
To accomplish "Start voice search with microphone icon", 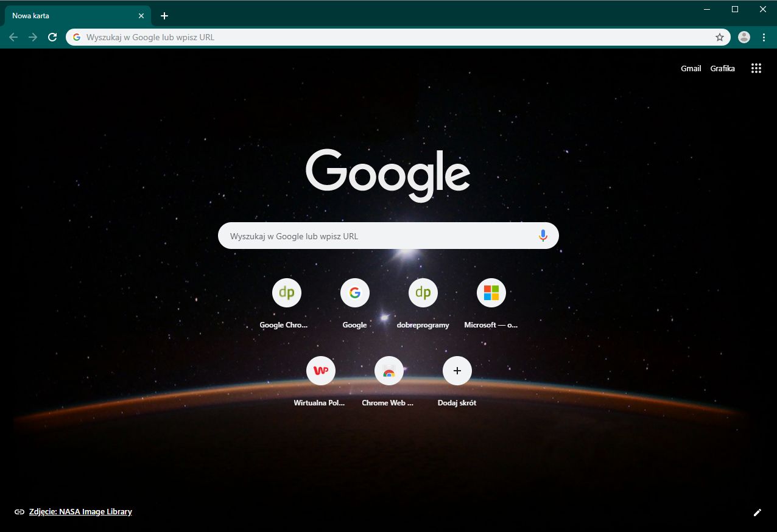I will (543, 236).
